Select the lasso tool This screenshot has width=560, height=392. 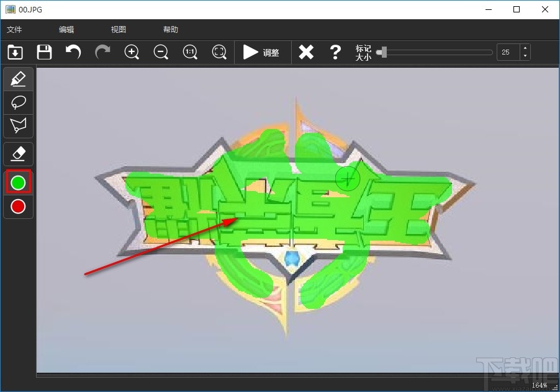point(18,102)
